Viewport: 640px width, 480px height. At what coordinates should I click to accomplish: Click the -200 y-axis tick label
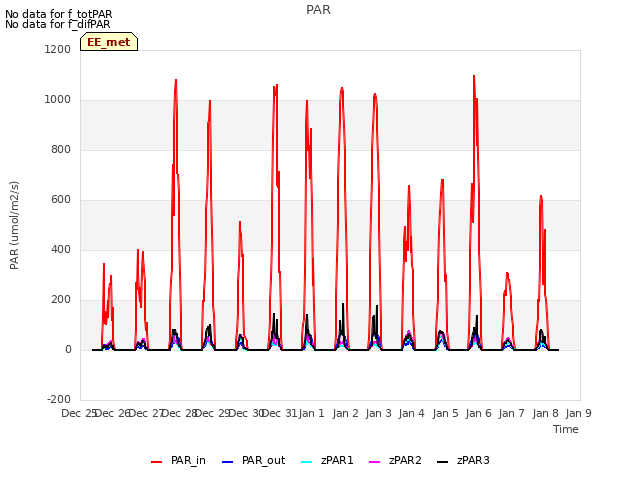pos(59,400)
